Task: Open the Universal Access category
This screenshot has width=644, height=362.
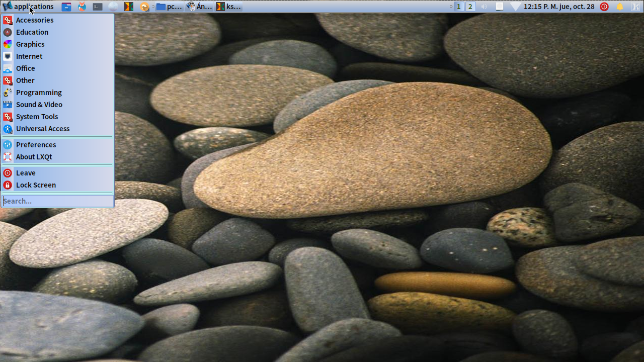Action: pyautogui.click(x=57, y=129)
